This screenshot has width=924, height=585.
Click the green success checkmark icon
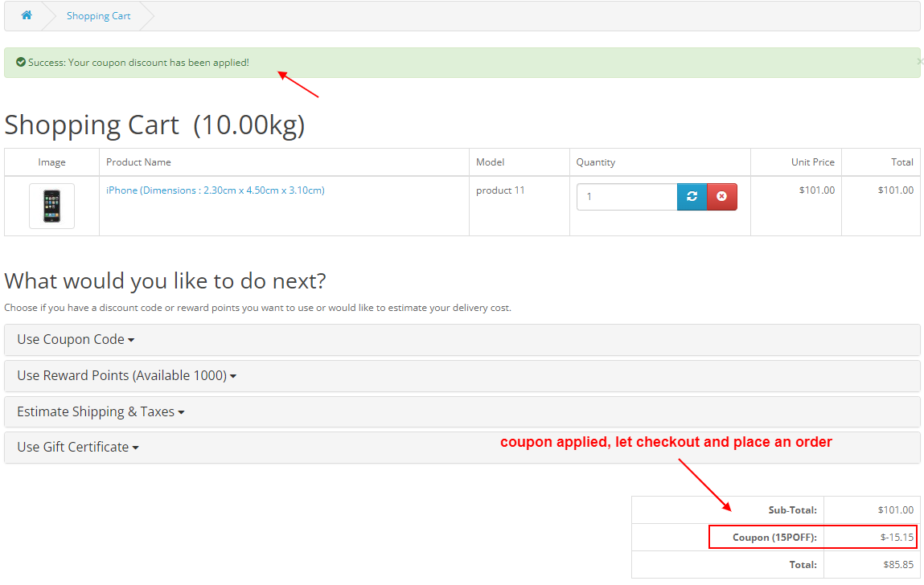(21, 62)
